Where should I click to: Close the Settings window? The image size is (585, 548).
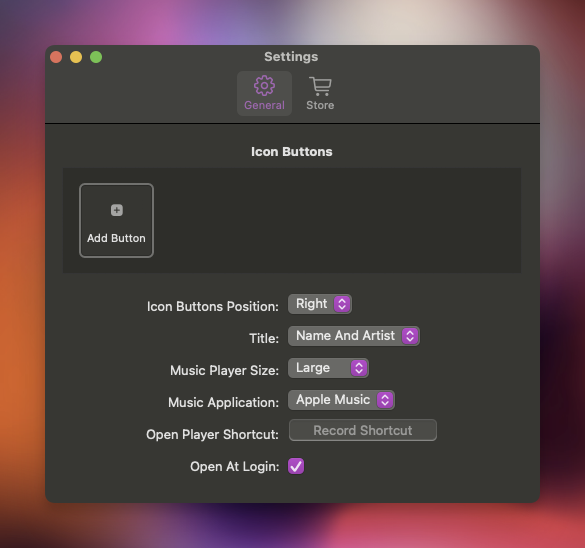(x=56, y=57)
